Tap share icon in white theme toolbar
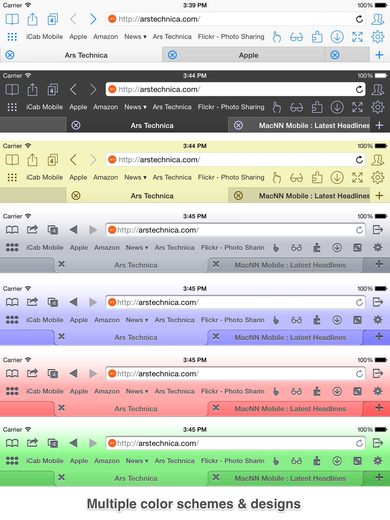The width and height of the screenshot is (390, 520). pos(32,19)
